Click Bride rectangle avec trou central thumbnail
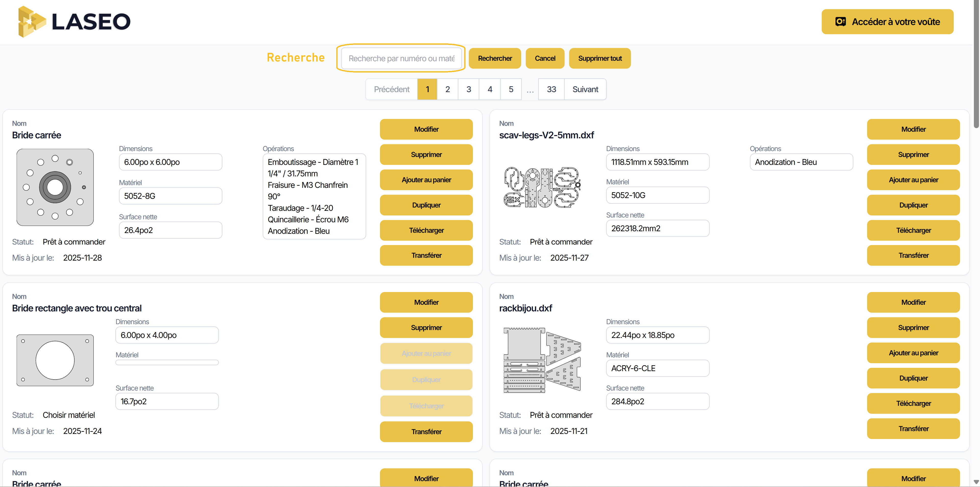The height and width of the screenshot is (487, 980). click(55, 360)
